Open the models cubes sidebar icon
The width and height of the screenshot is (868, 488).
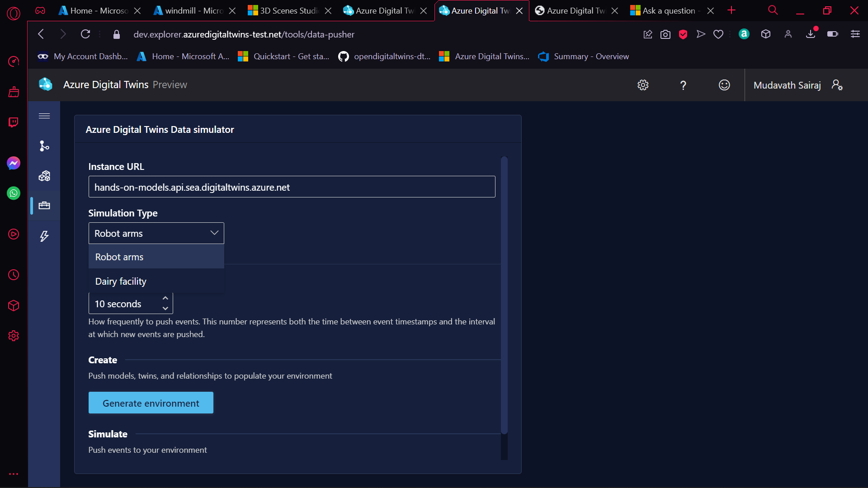pyautogui.click(x=44, y=176)
